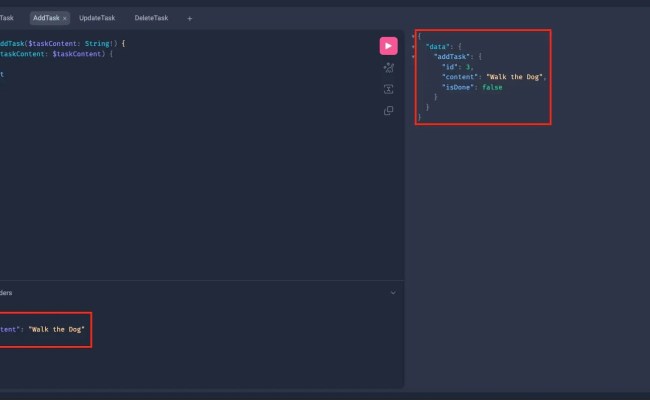Click the "content" key in the response
This screenshot has height=400, width=650.
[x=460, y=77]
